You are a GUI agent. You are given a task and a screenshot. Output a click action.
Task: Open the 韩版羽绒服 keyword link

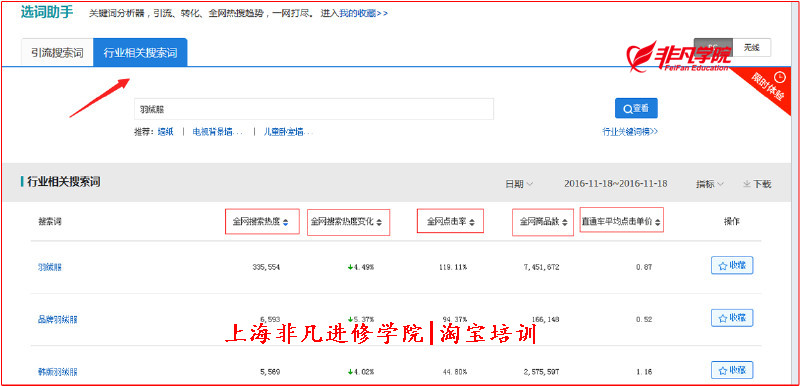[58, 372]
